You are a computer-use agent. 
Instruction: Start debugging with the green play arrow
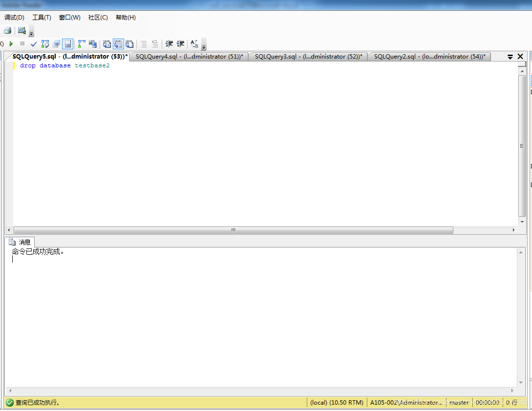coord(11,44)
